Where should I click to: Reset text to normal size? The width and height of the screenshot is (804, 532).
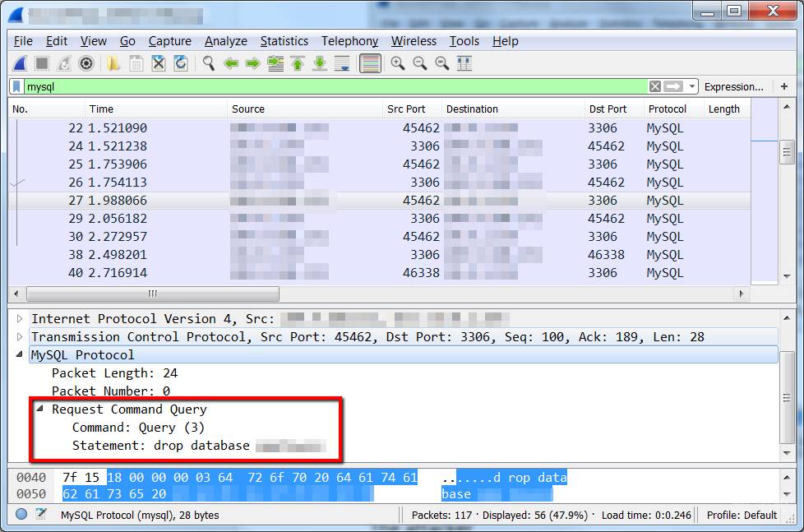tap(442, 63)
